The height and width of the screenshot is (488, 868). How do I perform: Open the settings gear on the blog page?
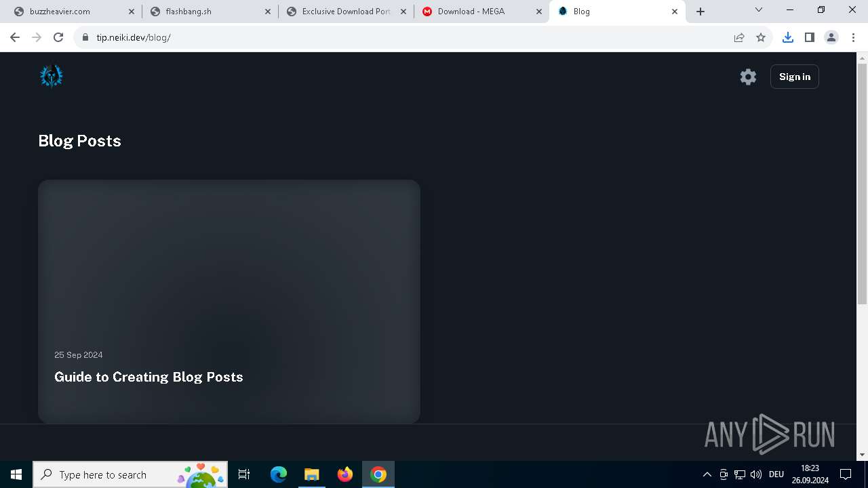coord(748,77)
